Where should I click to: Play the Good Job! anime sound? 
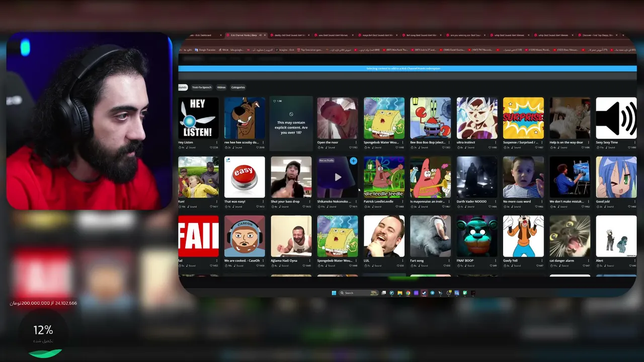616,177
